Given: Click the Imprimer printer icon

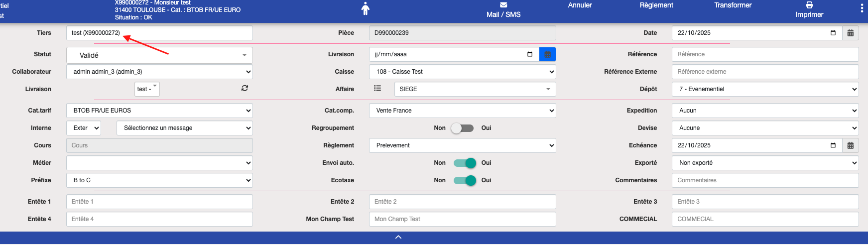Looking at the screenshot, I should pos(809,5).
